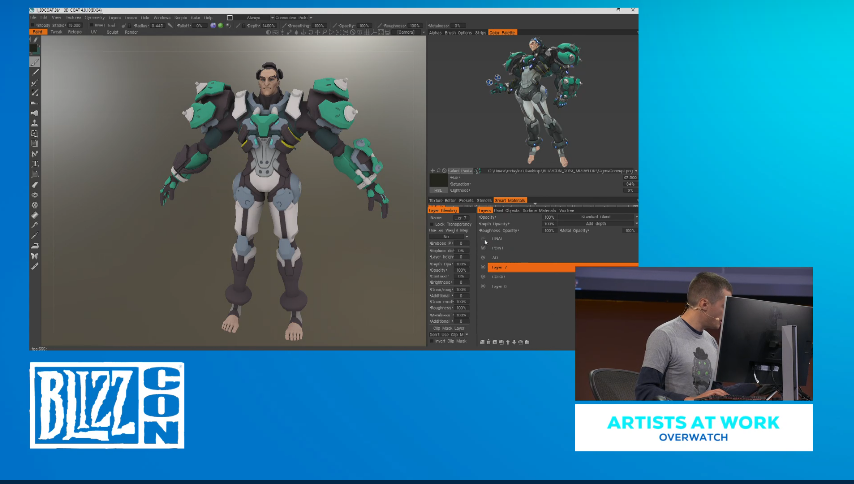Select the diamond-shaped Fill tool icon

tap(35, 215)
